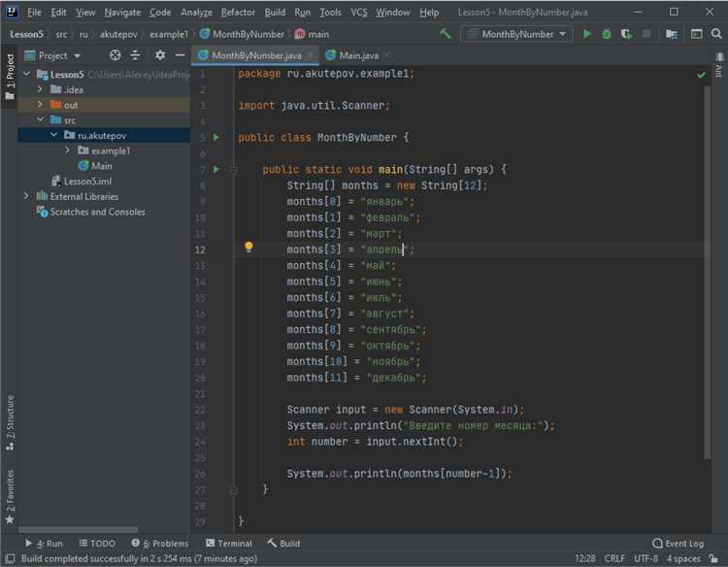Open the Terminal tool window button
Image resolution: width=728 pixels, height=567 pixels.
(x=228, y=544)
